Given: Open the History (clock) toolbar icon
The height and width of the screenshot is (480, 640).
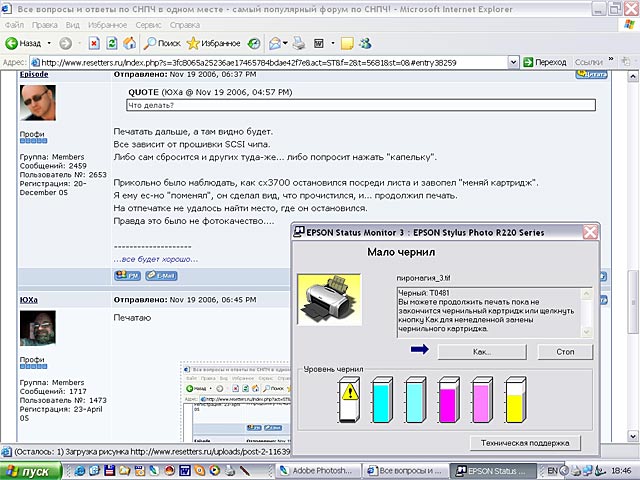Looking at the screenshot, I should 254,43.
